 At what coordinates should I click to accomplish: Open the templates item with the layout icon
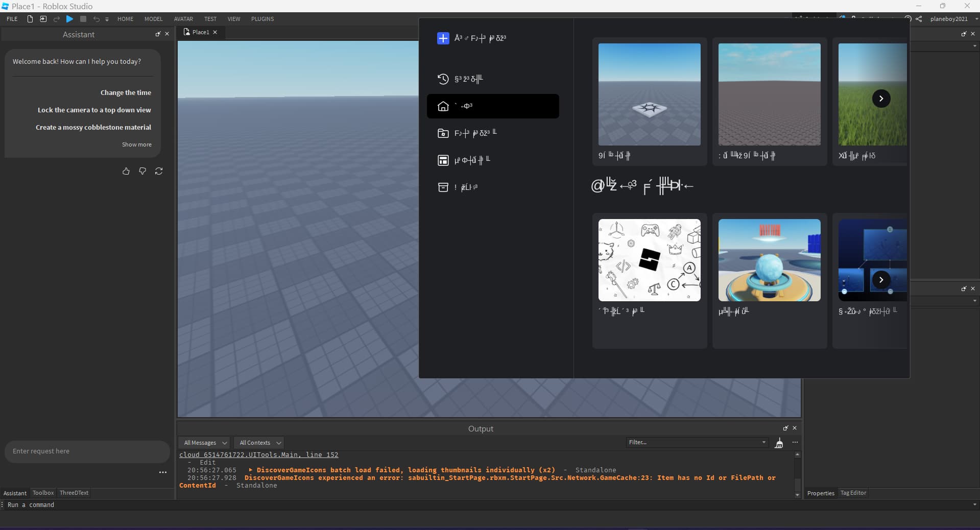point(493,160)
